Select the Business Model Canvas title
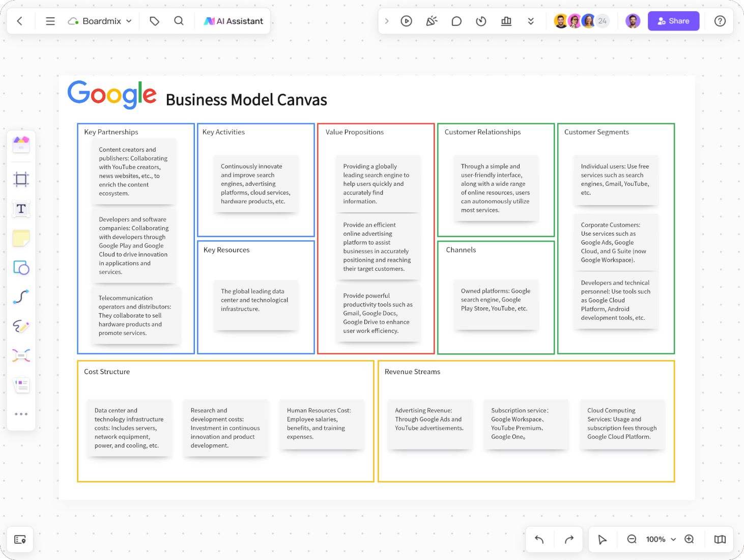Screen dimensions: 744x560 [x=246, y=100]
